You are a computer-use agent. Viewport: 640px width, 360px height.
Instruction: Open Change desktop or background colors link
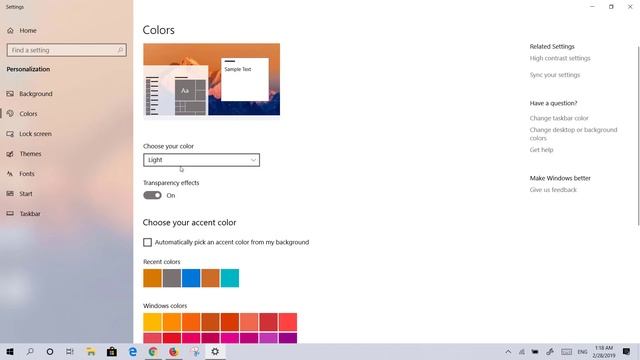[x=573, y=134]
